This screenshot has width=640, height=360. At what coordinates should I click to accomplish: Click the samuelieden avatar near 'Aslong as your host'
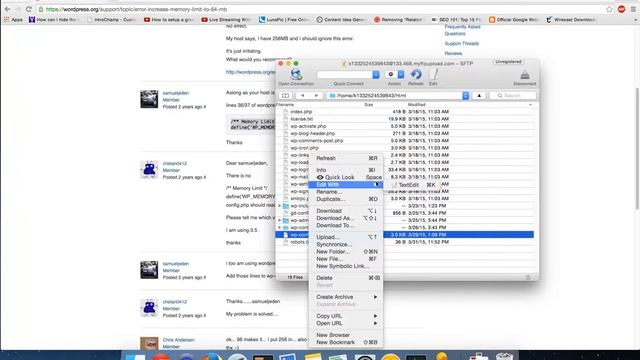[x=149, y=99]
